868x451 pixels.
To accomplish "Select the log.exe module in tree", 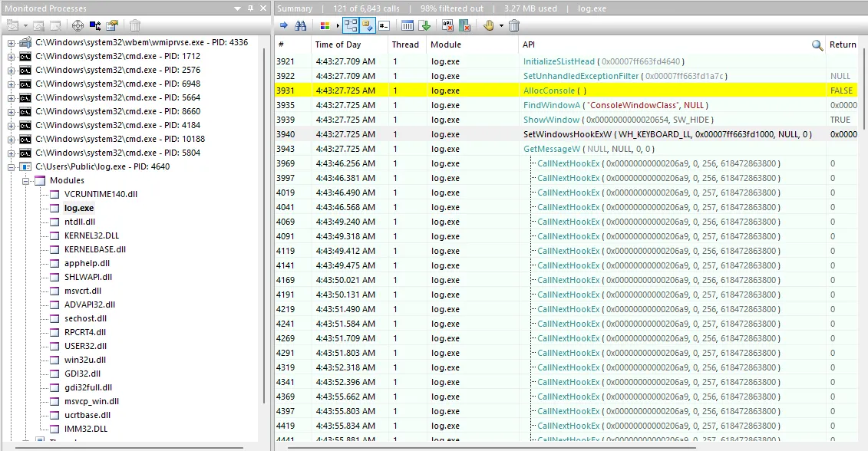I will [x=79, y=208].
